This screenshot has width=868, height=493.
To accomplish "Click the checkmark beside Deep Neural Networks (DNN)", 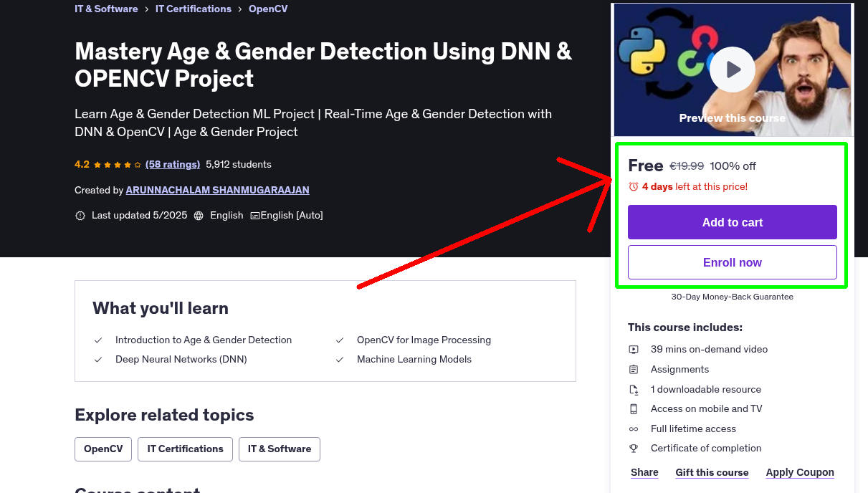I will [98, 360].
